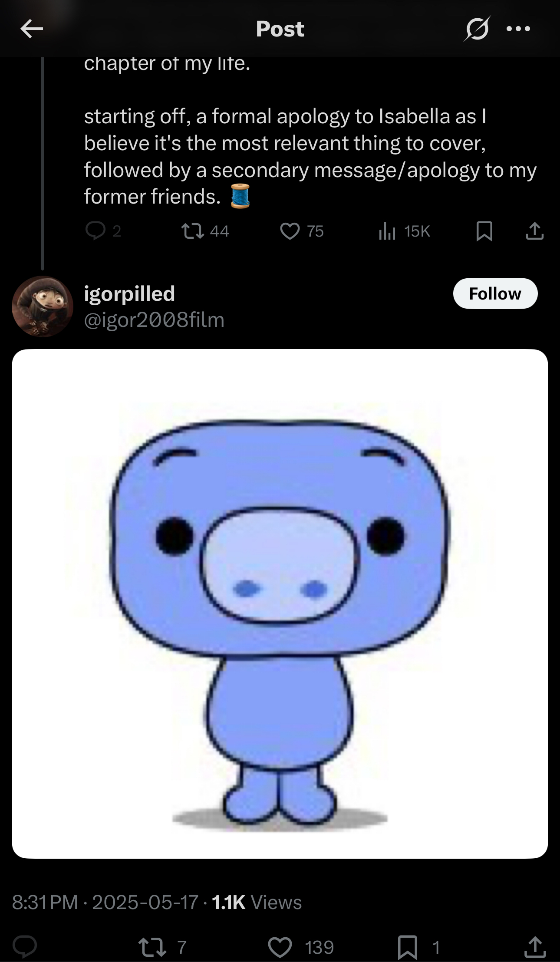
Task: Open the @igor2008film handle
Action: [x=154, y=320]
